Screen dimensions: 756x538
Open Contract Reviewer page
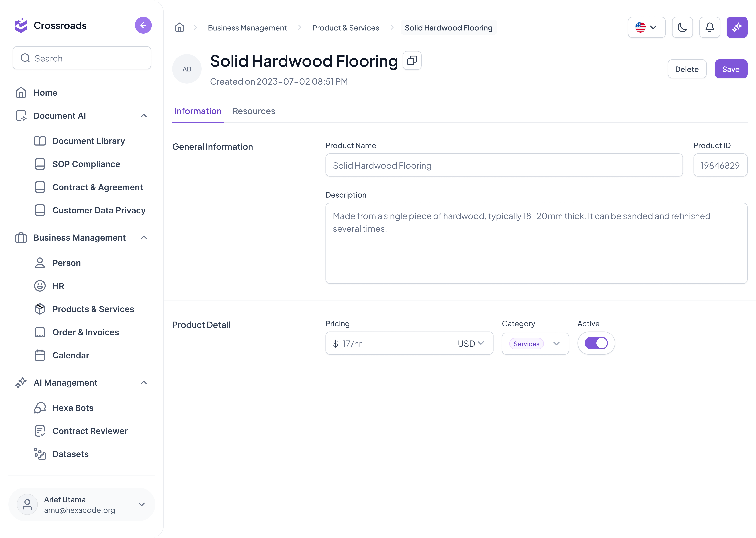pyautogui.click(x=90, y=431)
